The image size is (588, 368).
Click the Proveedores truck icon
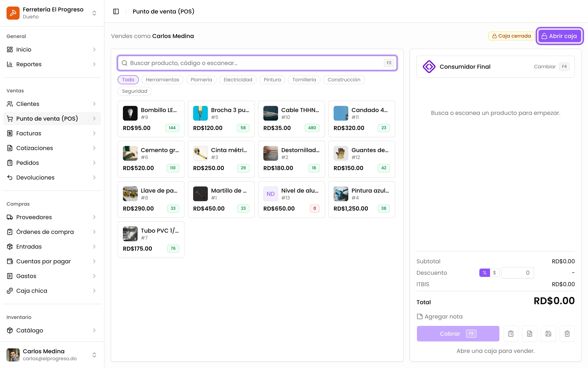10,217
